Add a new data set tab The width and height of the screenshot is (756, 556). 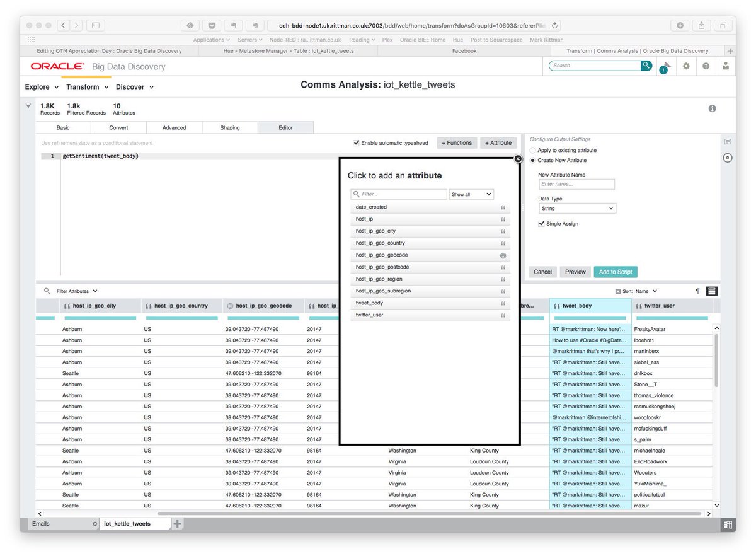[x=178, y=524]
